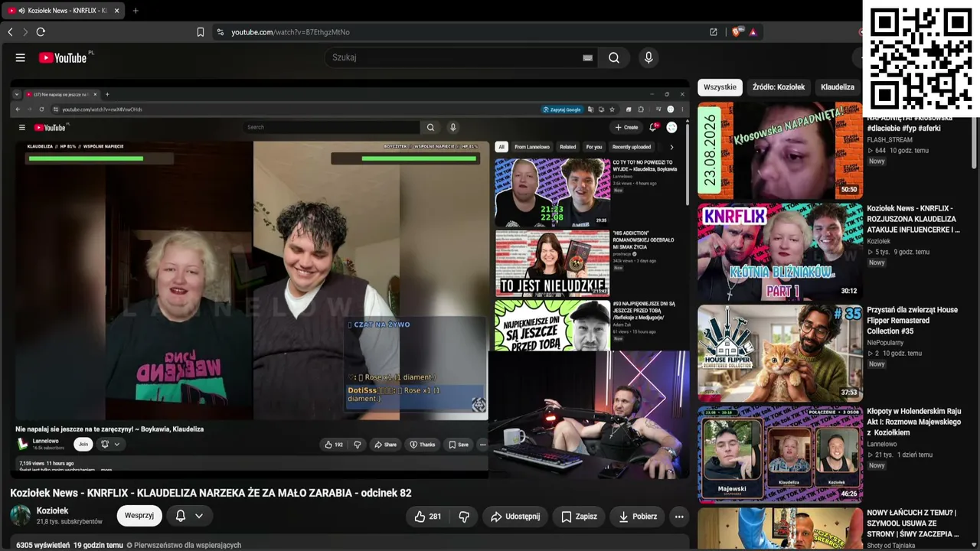980x551 pixels.
Task: Open the on-screen keyboard in search box
Action: click(x=587, y=57)
